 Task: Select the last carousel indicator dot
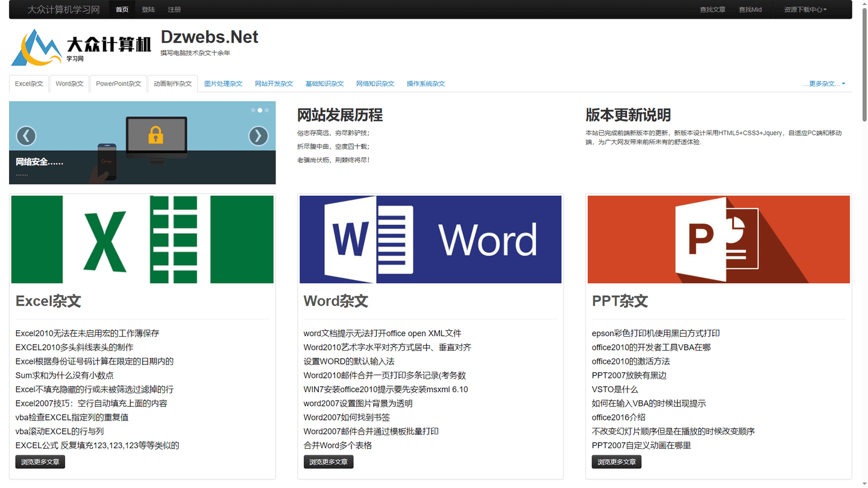tap(267, 110)
